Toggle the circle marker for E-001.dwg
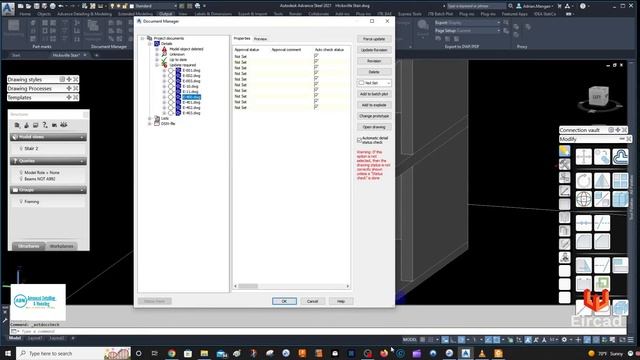640x360 pixels. pyautogui.click(x=171, y=70)
